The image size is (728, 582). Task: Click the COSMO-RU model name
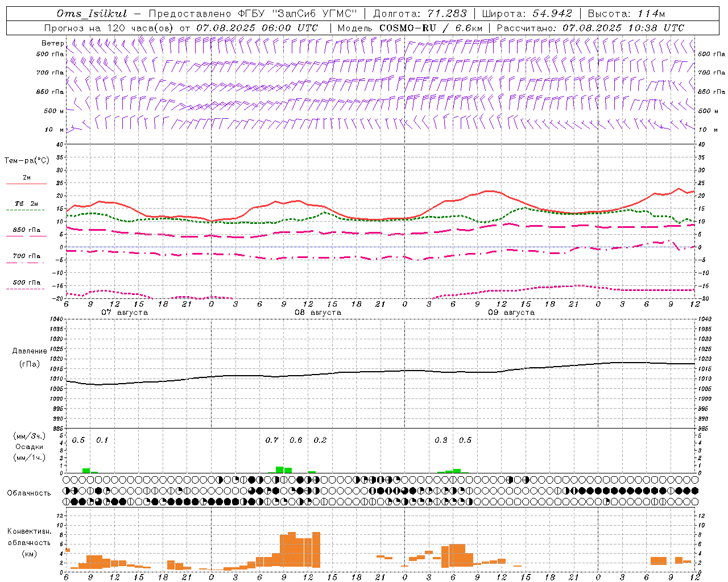point(408,28)
